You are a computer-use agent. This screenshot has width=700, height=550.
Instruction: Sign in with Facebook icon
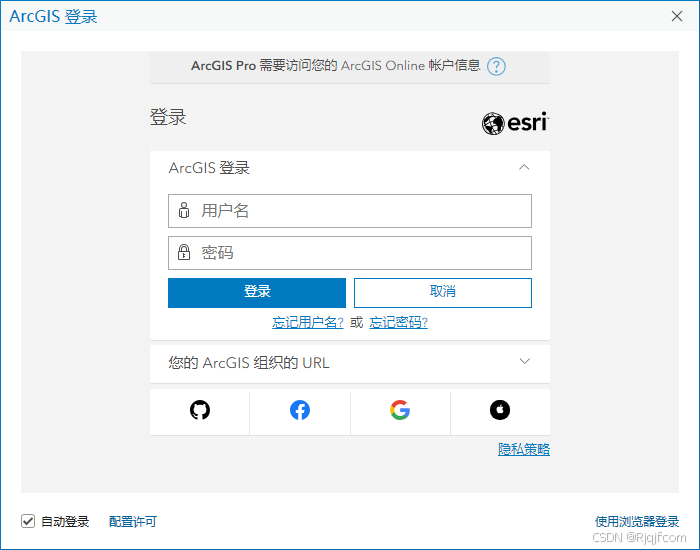click(300, 410)
